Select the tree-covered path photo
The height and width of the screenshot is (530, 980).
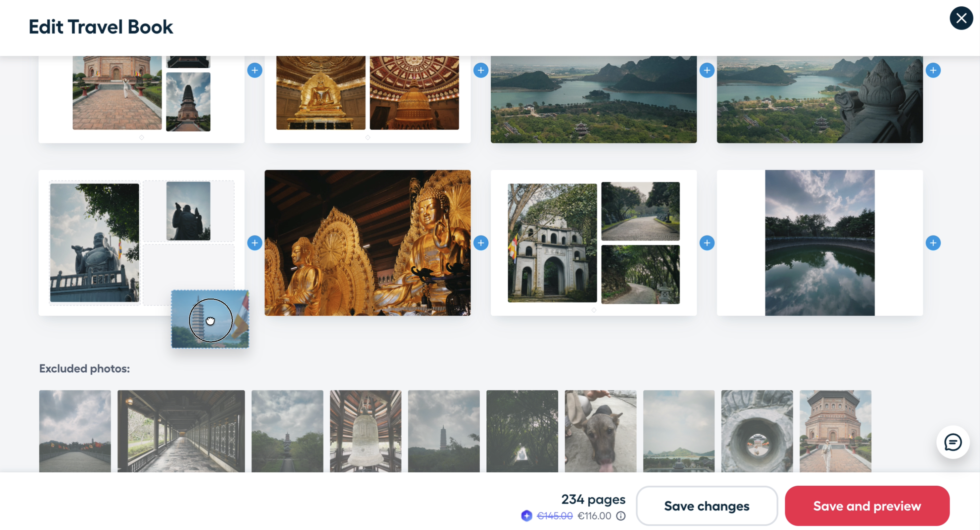pyautogui.click(x=640, y=275)
